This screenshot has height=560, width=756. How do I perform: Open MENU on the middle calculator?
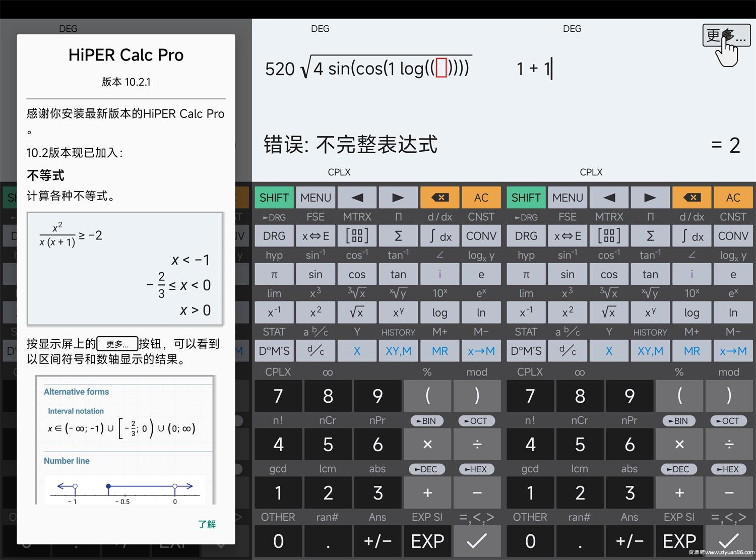pyautogui.click(x=316, y=198)
